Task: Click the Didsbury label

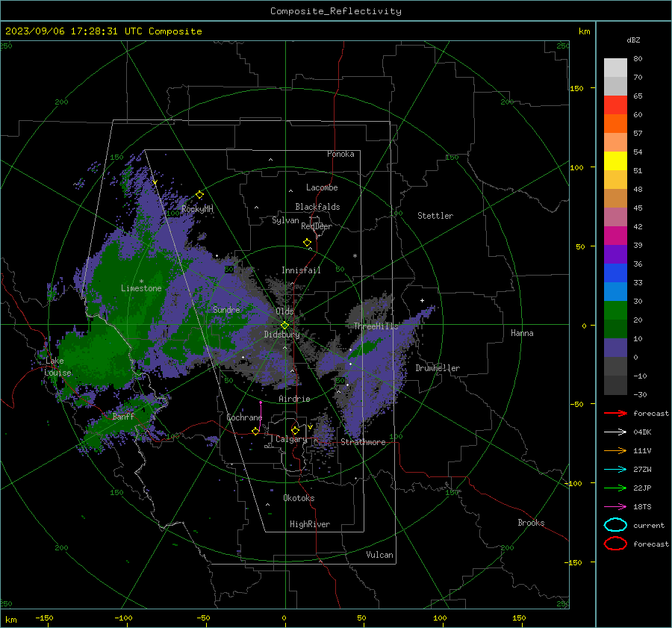Action: coord(281,335)
